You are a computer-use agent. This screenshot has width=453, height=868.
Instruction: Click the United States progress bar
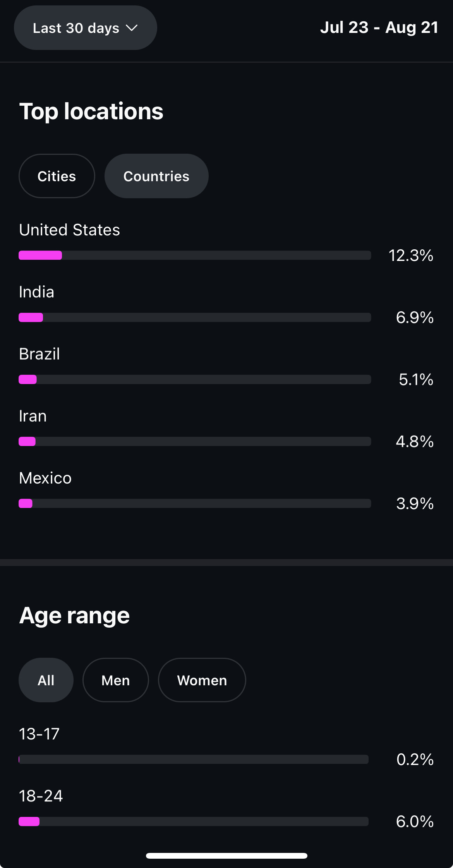tap(195, 256)
